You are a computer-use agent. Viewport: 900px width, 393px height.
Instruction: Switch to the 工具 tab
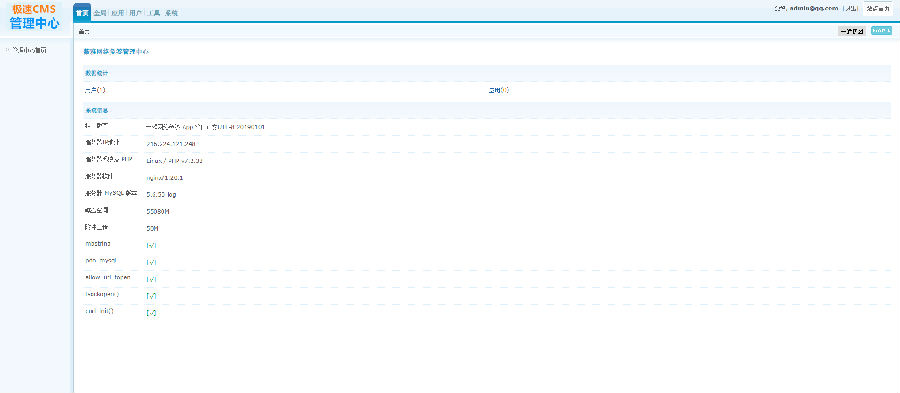[153, 13]
